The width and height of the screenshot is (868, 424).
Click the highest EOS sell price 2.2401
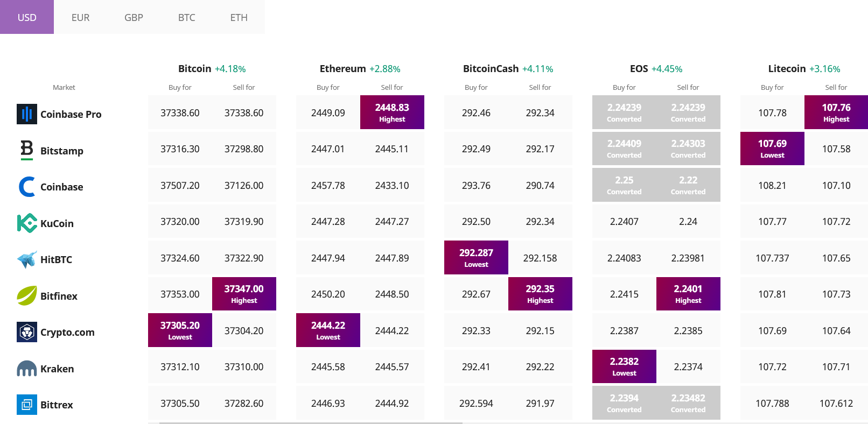pos(688,294)
